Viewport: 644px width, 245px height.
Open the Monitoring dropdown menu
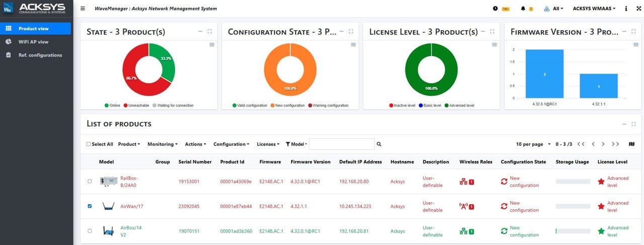[x=163, y=144]
